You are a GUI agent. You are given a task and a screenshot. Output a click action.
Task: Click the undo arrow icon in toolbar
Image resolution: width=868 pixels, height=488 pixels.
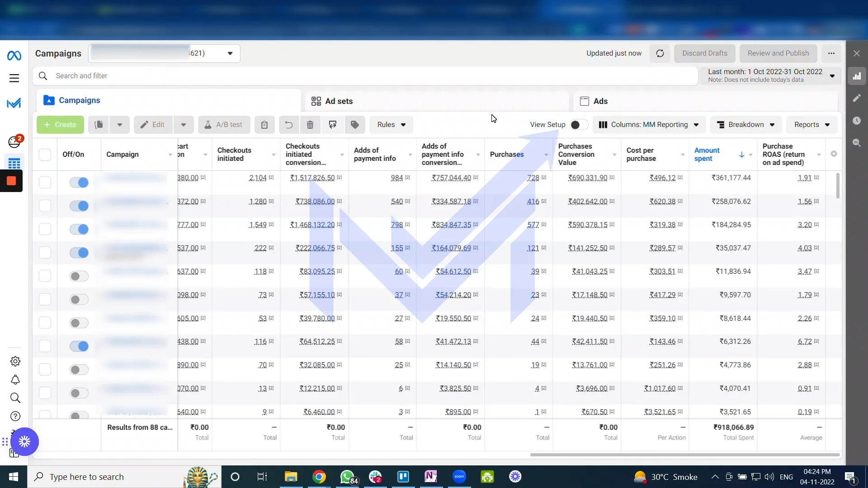pos(289,125)
